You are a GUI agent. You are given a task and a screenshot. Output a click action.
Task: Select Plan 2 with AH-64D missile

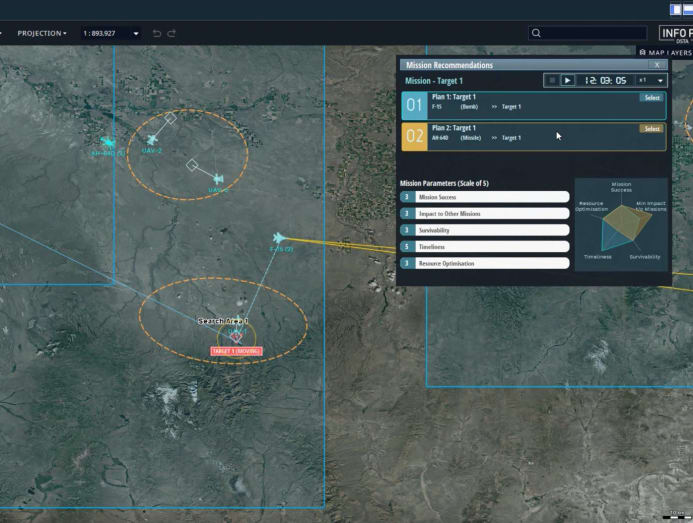coord(652,129)
